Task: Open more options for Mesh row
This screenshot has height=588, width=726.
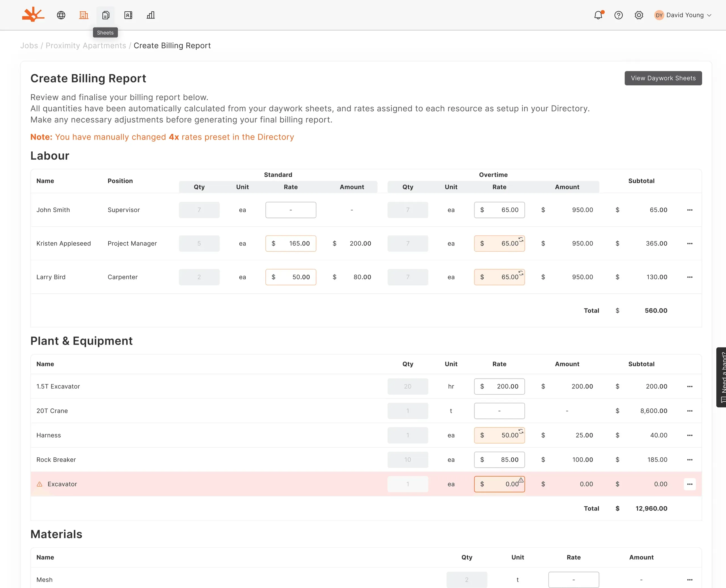Action: 690,579
